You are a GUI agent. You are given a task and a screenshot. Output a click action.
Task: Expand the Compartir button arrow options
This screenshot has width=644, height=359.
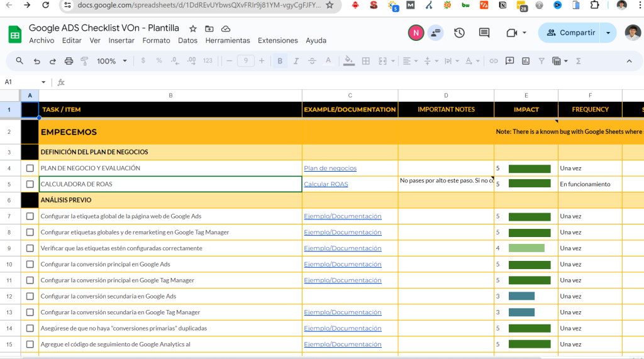coord(608,33)
